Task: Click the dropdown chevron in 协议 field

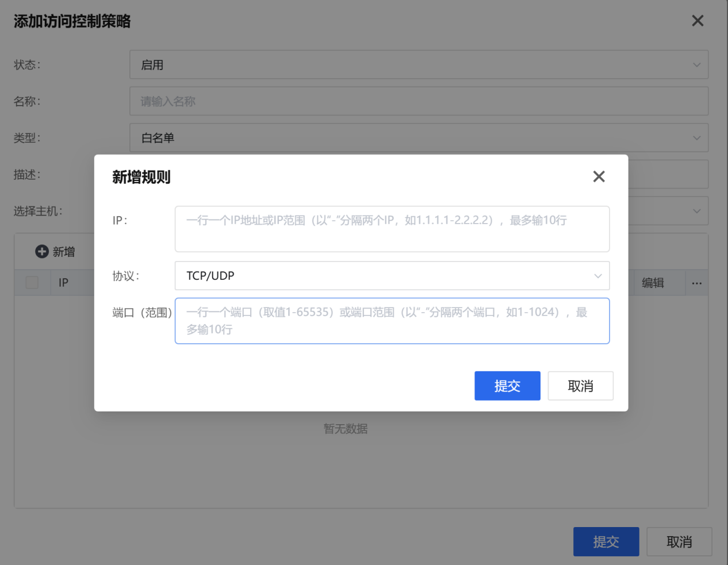Action: point(597,276)
